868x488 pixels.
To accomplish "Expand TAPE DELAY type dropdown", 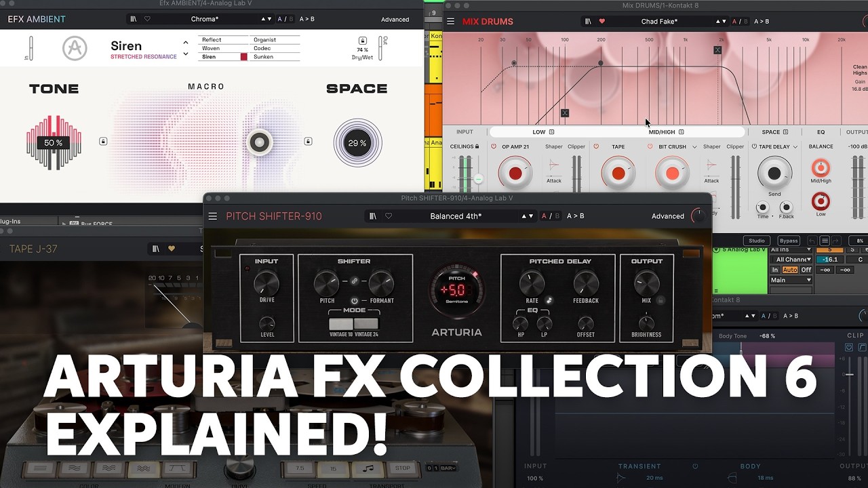I will tap(795, 146).
